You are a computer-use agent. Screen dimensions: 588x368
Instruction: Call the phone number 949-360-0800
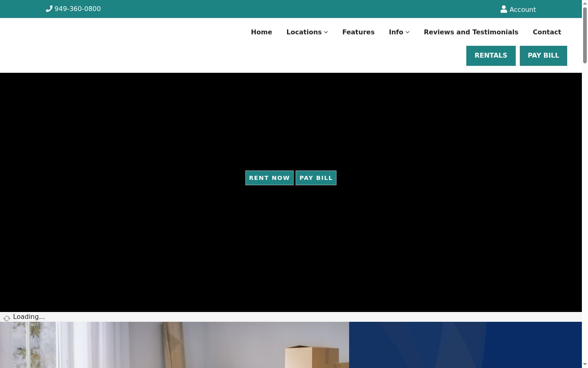pyautogui.click(x=78, y=9)
